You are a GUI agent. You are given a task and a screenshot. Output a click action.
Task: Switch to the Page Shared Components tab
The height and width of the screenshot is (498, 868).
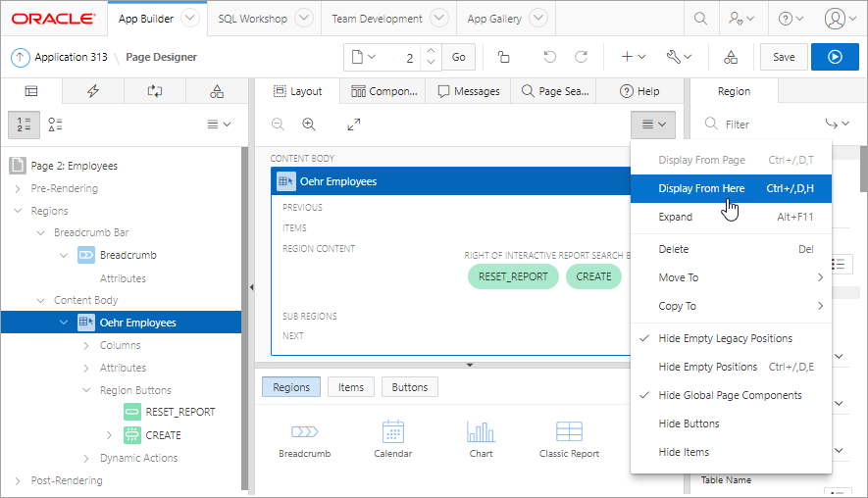coord(217,91)
